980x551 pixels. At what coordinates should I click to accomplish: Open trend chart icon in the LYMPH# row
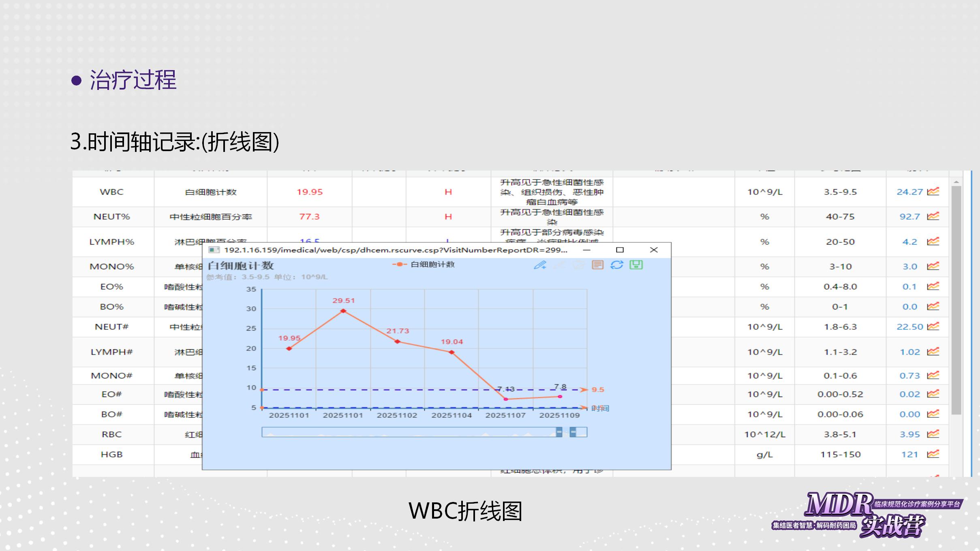click(x=933, y=352)
